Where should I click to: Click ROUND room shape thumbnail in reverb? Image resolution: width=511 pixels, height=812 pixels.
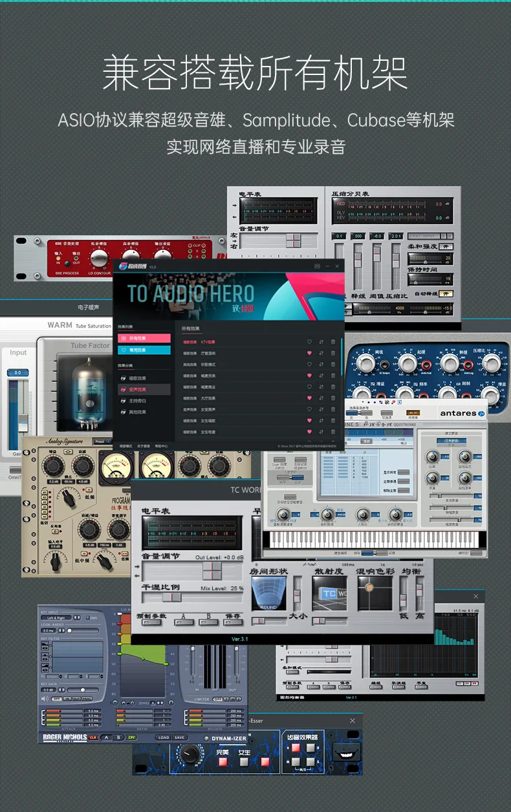point(268,592)
